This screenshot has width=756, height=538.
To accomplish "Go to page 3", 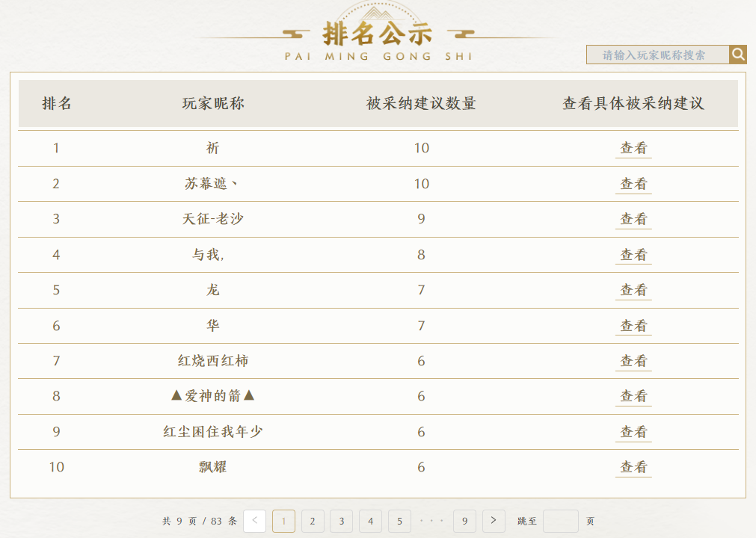I will pyautogui.click(x=341, y=521).
